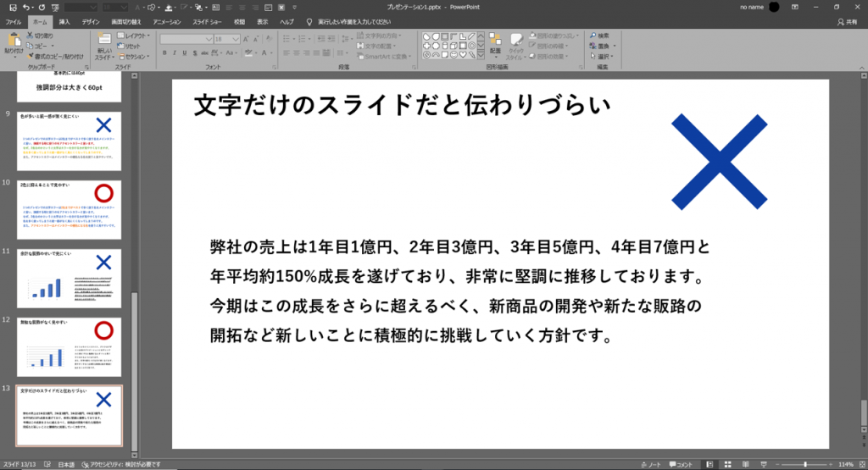Click Select (選択) in the editing group
The width and height of the screenshot is (868, 470).
pos(603,57)
